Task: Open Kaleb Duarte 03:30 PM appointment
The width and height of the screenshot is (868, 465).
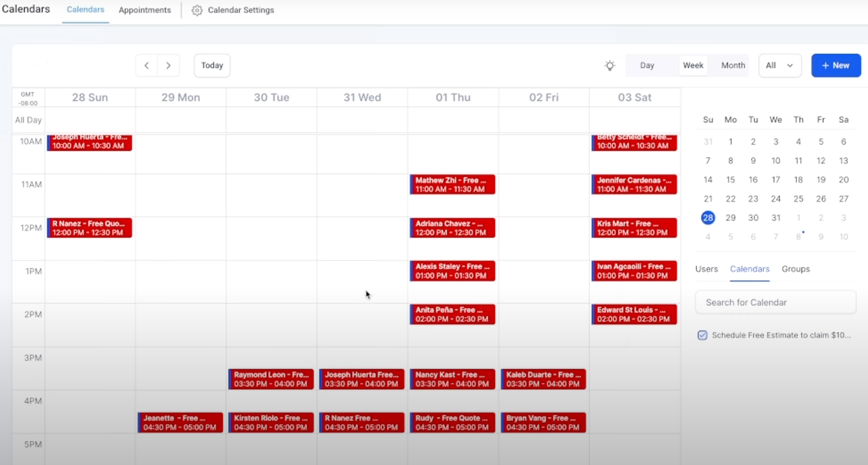Action: point(544,379)
